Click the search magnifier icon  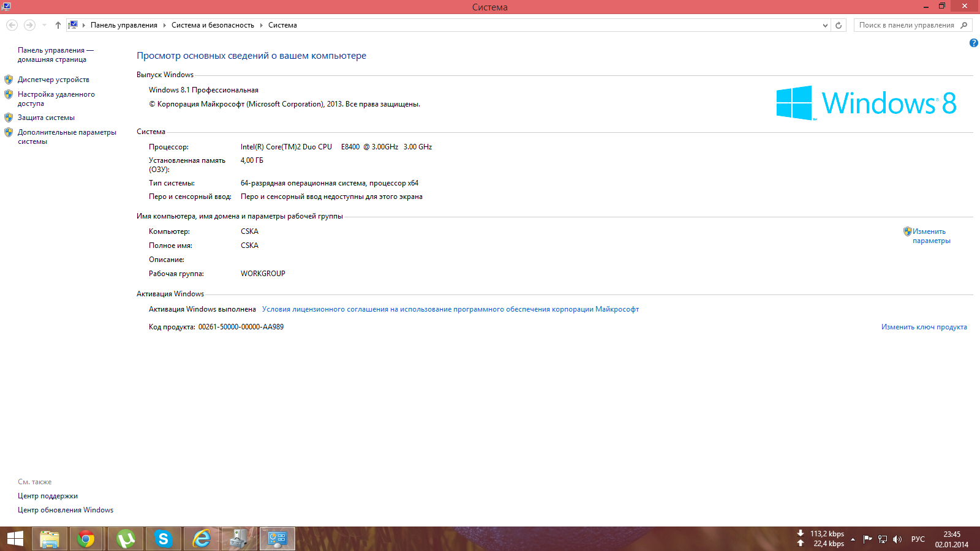pyautogui.click(x=964, y=25)
